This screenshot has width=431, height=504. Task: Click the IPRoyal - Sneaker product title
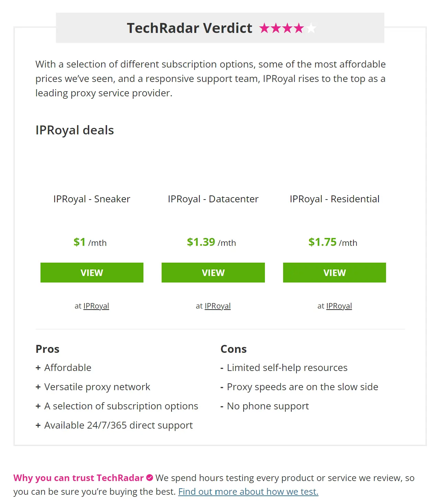click(92, 199)
